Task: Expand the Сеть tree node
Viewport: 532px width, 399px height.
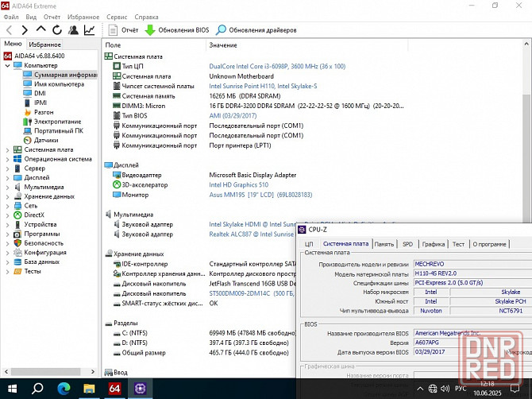Action: tap(7, 206)
